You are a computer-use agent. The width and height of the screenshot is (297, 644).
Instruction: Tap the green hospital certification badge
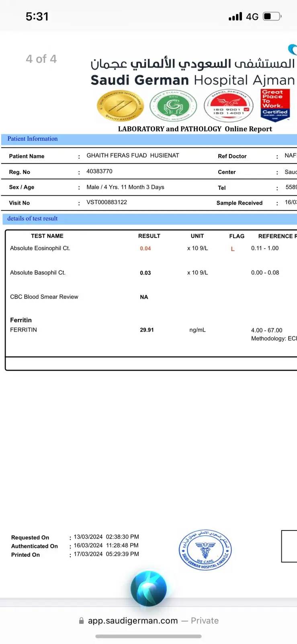173,106
